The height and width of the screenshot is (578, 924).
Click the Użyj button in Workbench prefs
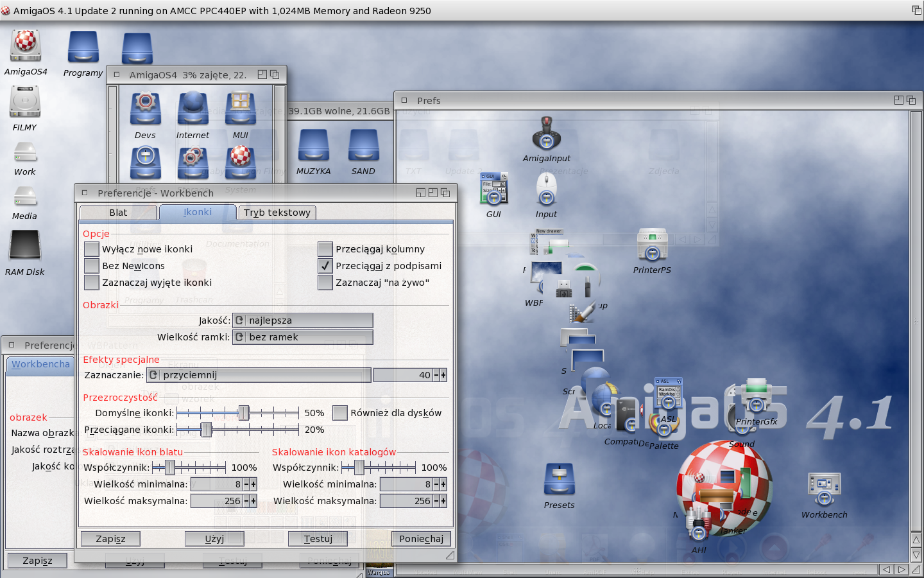point(214,539)
